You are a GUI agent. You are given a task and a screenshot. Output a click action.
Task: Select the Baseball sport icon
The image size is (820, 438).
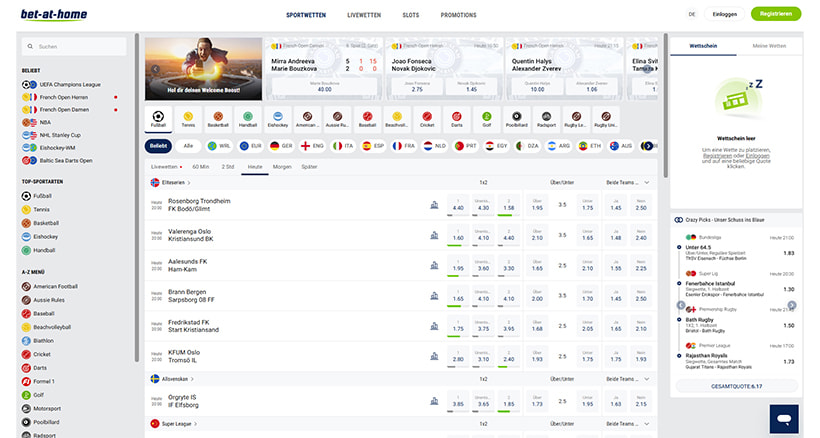368,119
